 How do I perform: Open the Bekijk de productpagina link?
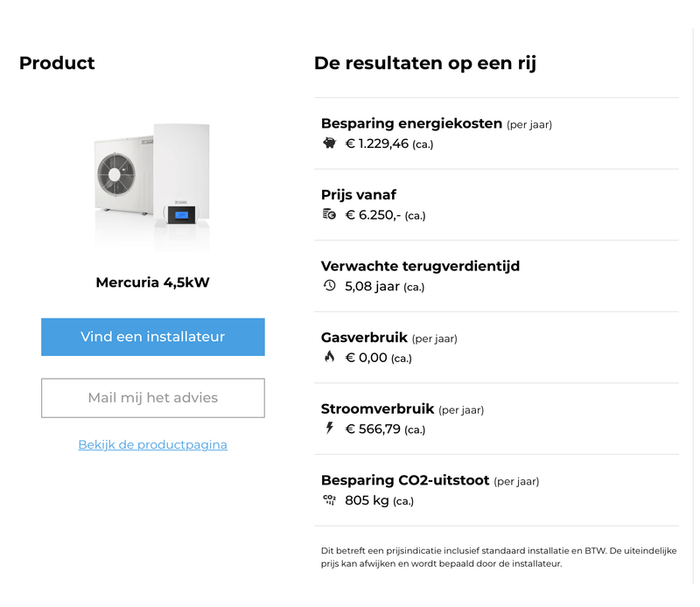[x=152, y=444]
